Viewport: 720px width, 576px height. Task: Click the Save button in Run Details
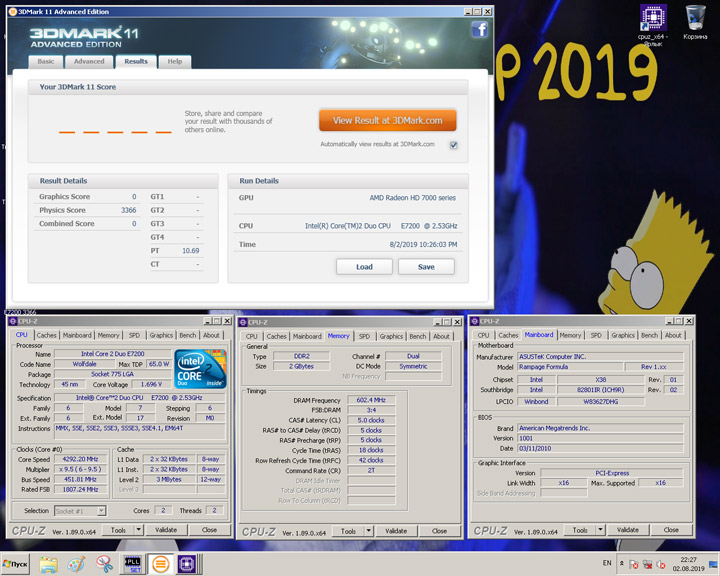(426, 267)
